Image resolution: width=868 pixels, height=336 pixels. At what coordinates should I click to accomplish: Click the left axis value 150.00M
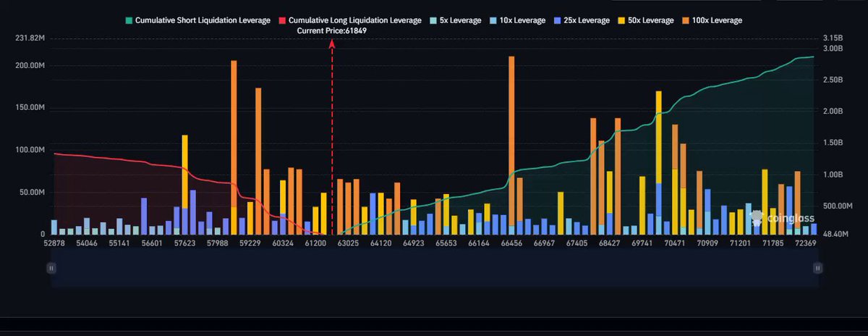tap(30, 108)
